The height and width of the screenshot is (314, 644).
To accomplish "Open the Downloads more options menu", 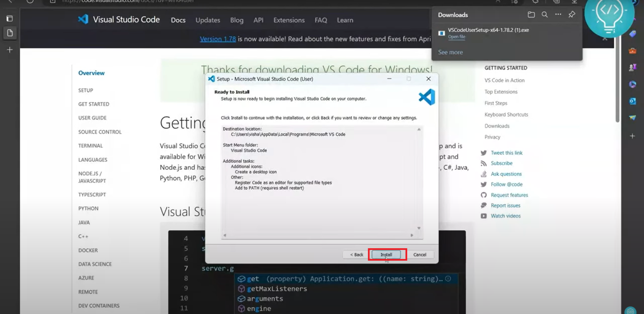I will pos(558,14).
